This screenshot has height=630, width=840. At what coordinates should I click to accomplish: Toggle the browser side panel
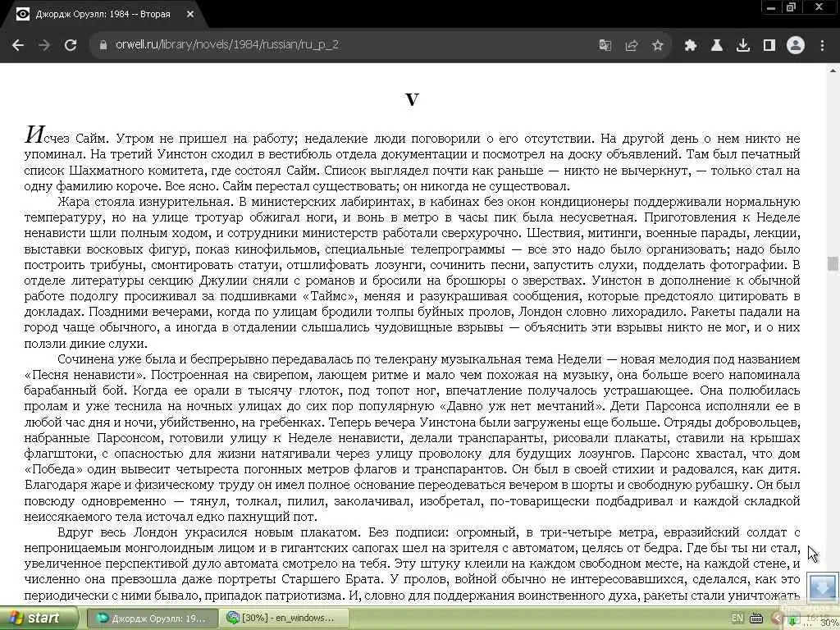(x=769, y=46)
